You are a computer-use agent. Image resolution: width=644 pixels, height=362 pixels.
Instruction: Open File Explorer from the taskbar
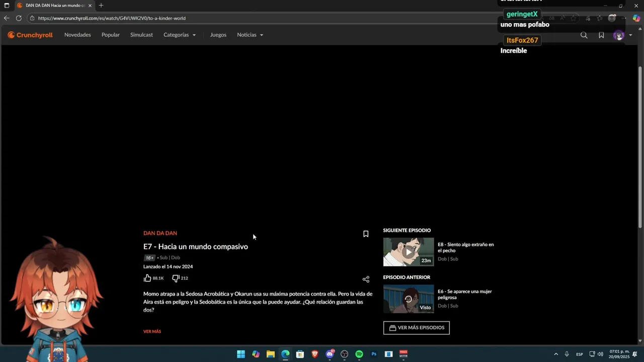click(270, 354)
